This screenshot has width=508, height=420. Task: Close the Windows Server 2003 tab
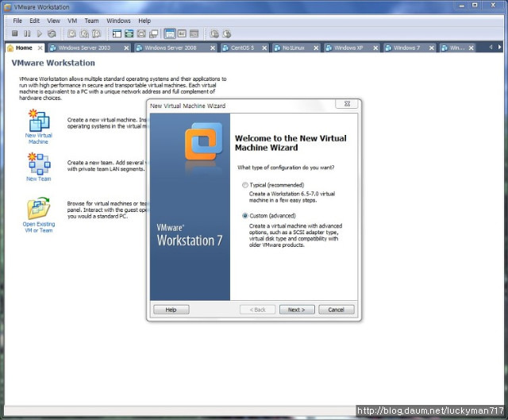pos(126,48)
